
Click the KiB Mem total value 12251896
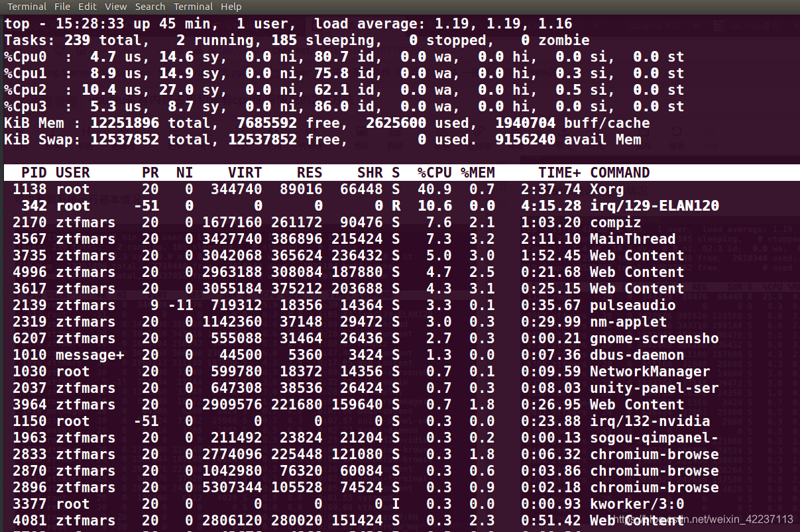coord(125,123)
